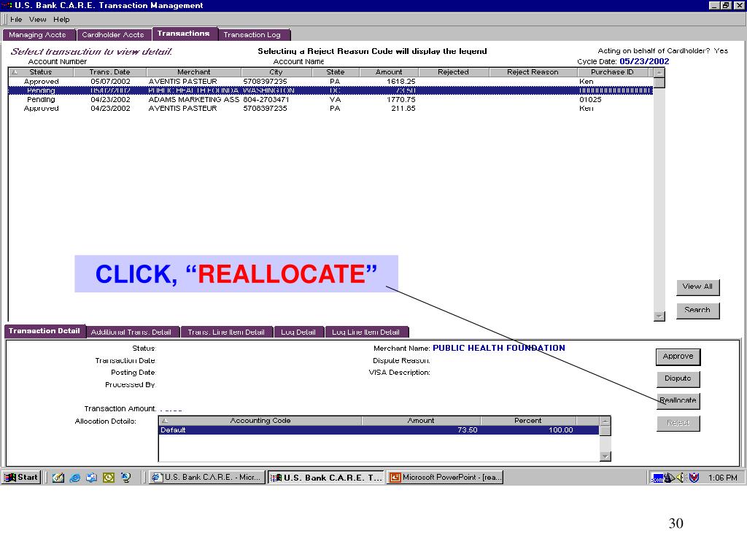The image size is (747, 560).
Task: Switch to U.S. Bank C.A.R.E. - Micr... taskbar window
Action: coord(207,477)
